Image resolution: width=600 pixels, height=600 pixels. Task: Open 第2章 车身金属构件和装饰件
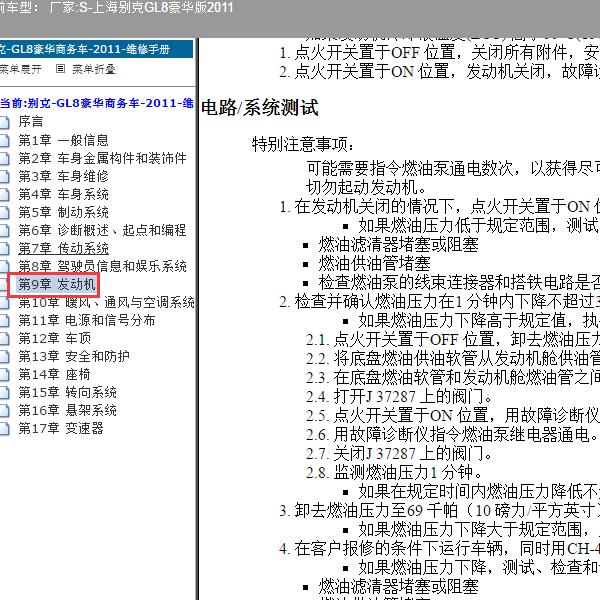tap(103, 158)
